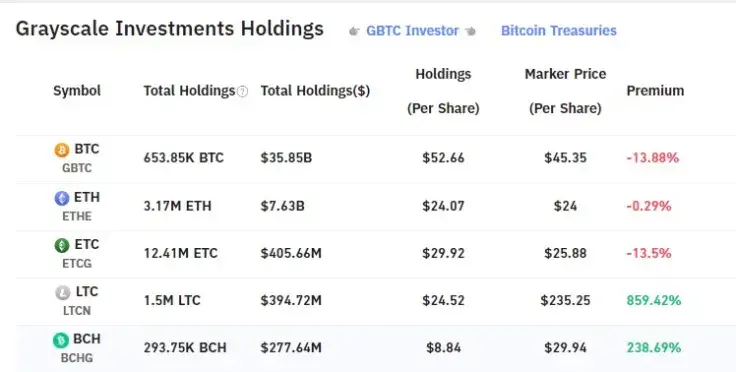Click the Symbol column header
Viewport: 736px width, 372px height.
tap(77, 91)
